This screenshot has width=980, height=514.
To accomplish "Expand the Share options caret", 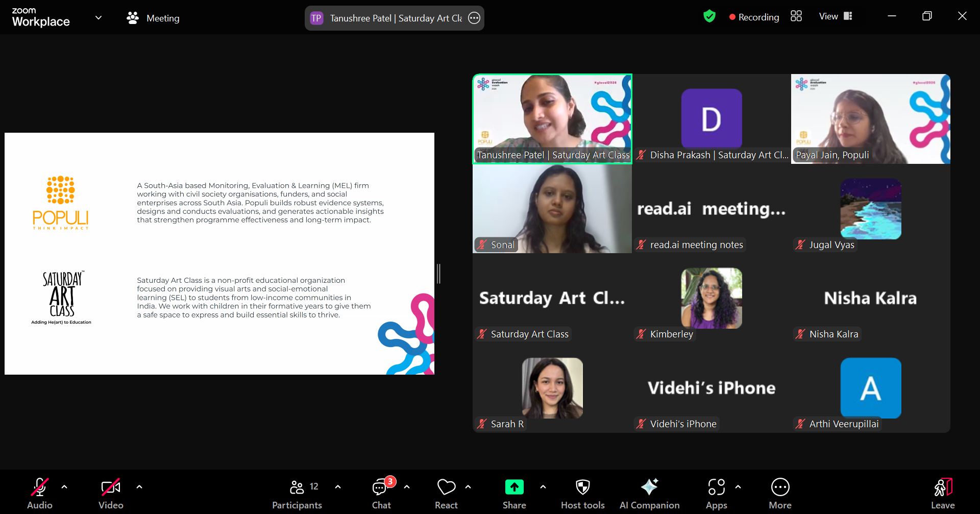I will (x=543, y=487).
